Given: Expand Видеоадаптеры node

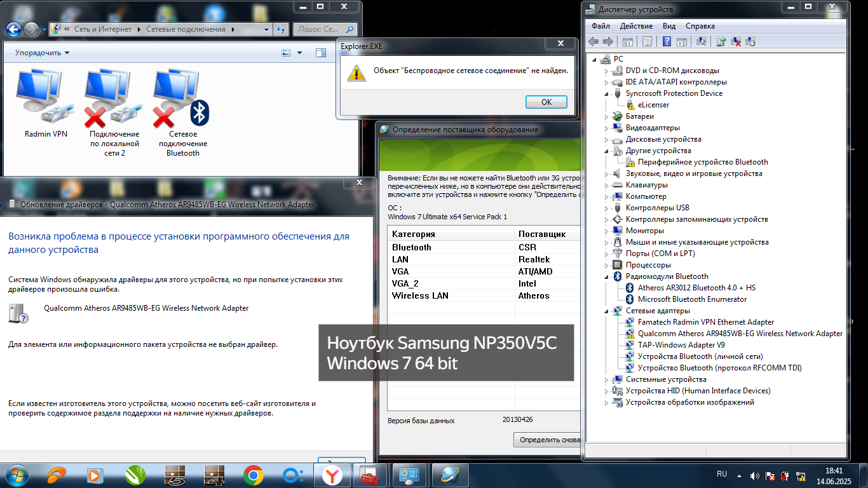Looking at the screenshot, I should point(606,128).
